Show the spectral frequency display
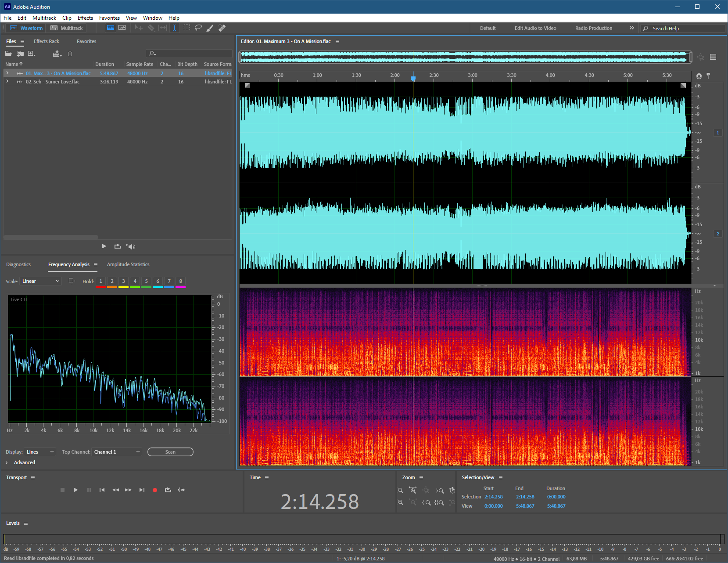This screenshot has height=563, width=728. click(111, 28)
